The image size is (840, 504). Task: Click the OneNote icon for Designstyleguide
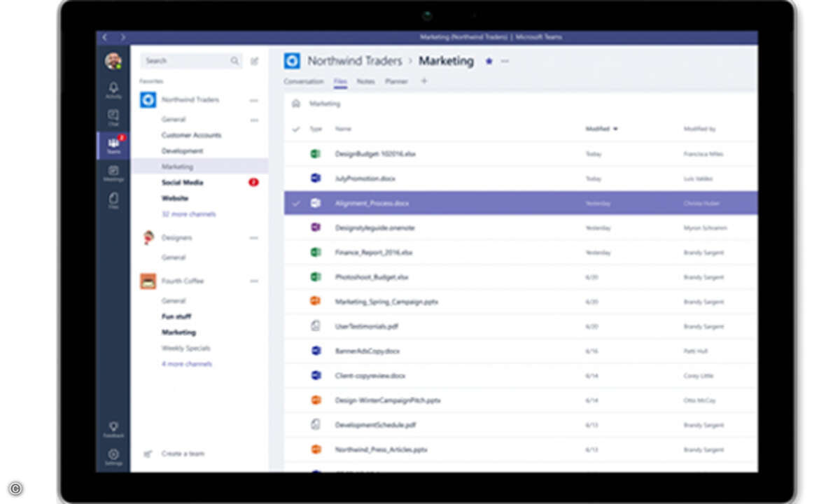[x=316, y=227]
